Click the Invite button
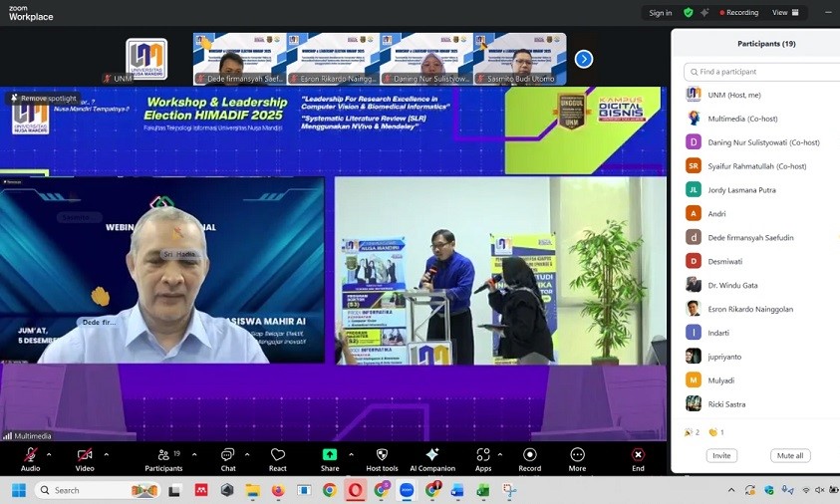This screenshot has width=840, height=504. pos(721,455)
